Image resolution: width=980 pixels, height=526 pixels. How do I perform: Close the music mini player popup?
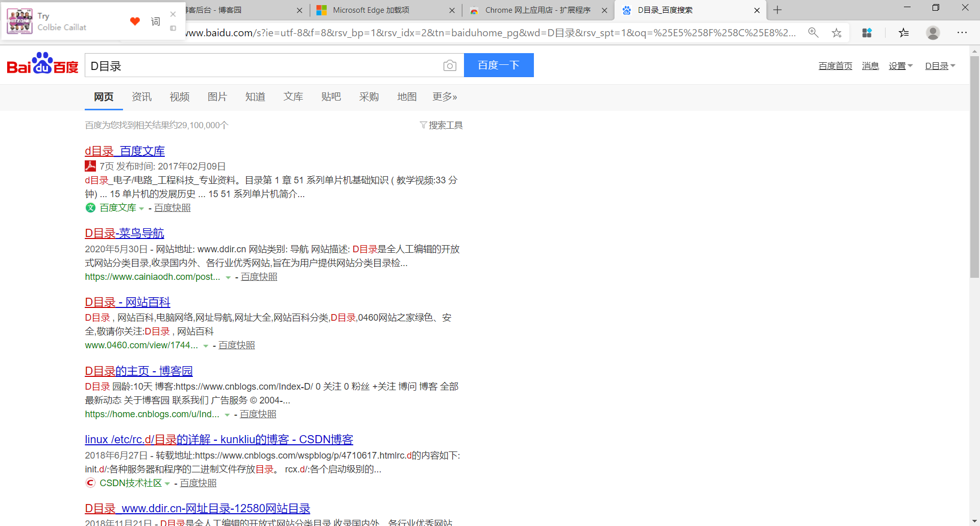173,14
